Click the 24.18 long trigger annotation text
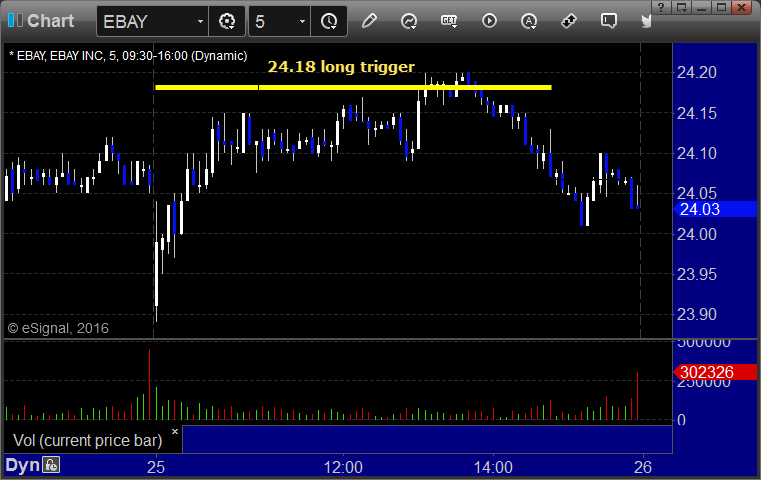Viewport: 761px width, 480px height. pyautogui.click(x=341, y=66)
